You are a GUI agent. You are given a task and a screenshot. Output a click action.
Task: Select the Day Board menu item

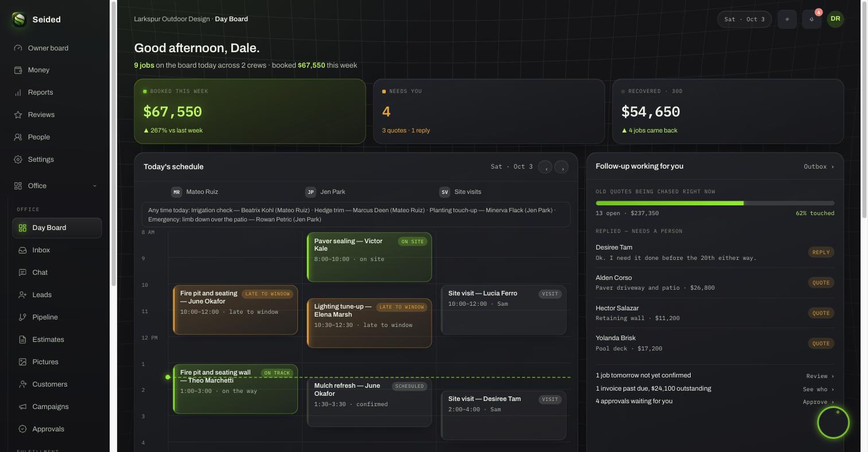57,228
